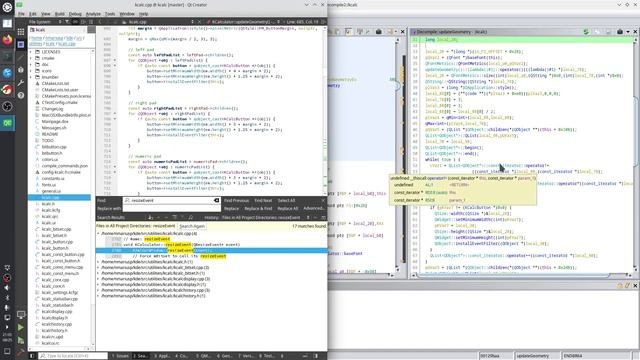Launch Firefox from the dock
The width and height of the screenshot is (640, 360).
click(7, 40)
